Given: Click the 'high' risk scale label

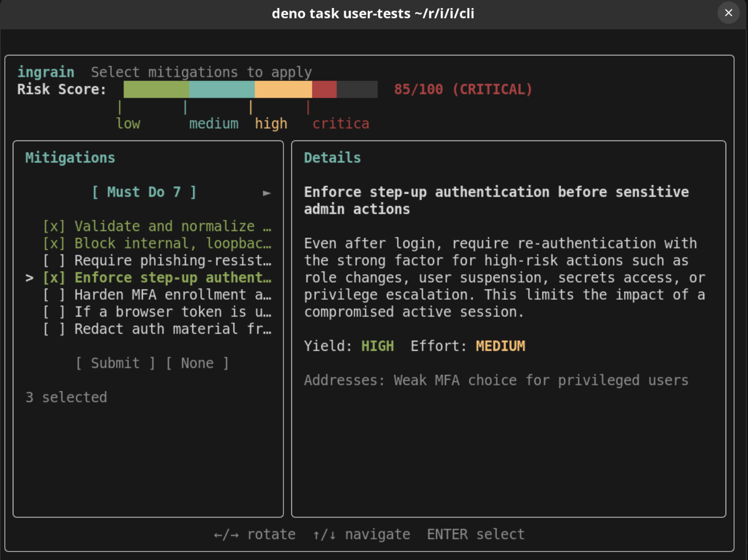Looking at the screenshot, I should point(271,123).
